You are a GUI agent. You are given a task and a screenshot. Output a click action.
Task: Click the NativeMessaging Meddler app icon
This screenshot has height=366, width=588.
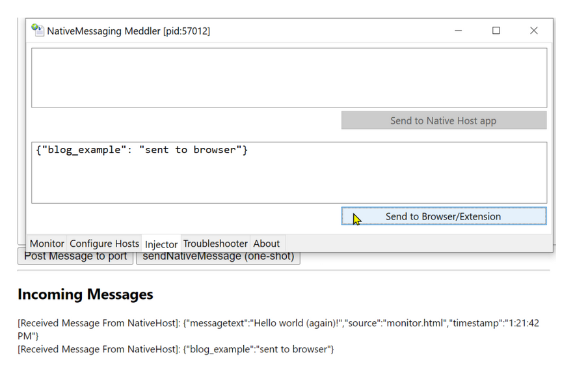38,31
